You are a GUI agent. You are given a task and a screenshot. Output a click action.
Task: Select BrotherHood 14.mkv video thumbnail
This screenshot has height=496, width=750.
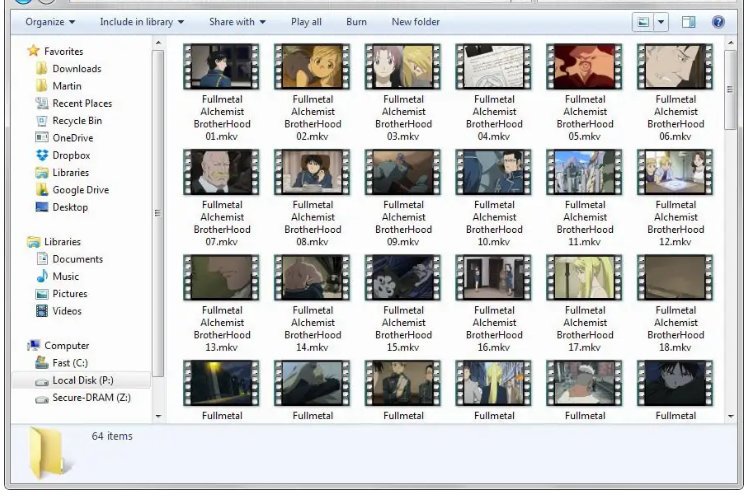312,277
